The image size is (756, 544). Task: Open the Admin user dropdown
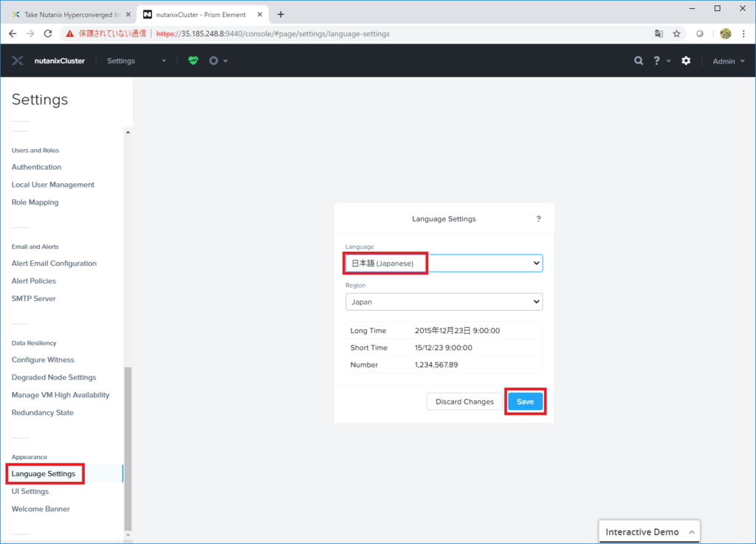click(729, 61)
